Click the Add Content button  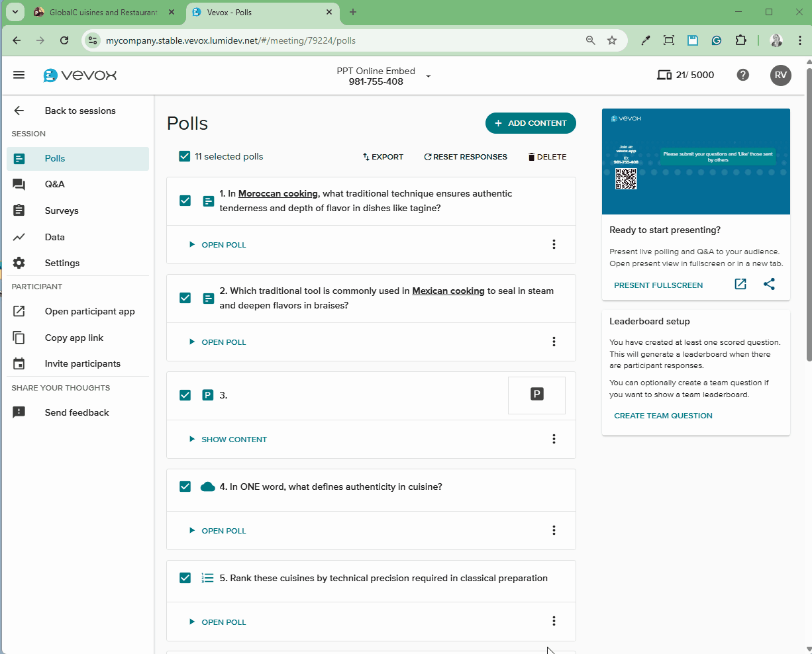tap(530, 123)
